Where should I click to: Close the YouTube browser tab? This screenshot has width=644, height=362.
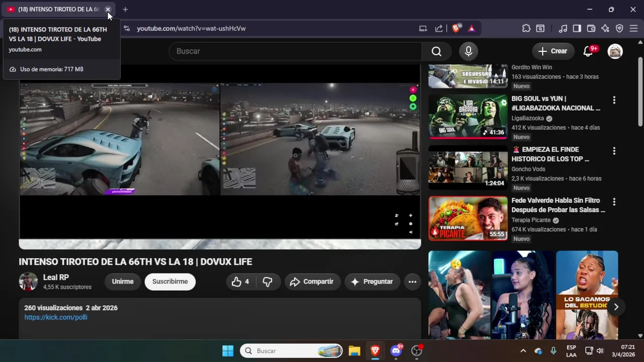coord(108,10)
